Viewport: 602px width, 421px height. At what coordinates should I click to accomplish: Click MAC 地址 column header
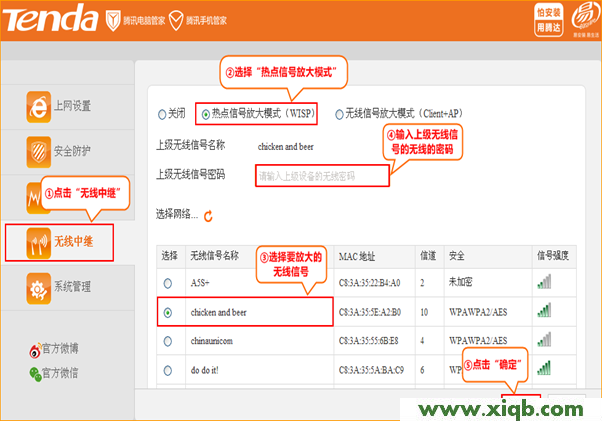coord(357,256)
